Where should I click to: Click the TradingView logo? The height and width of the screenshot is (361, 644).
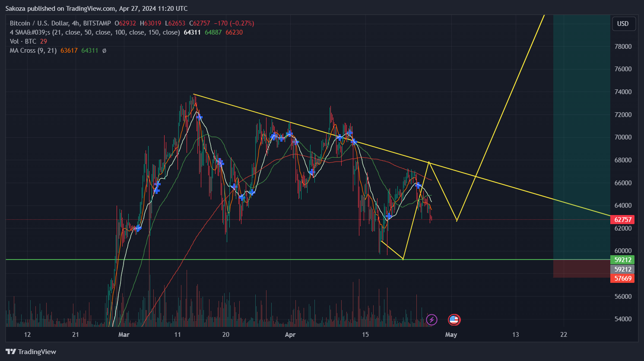[31, 351]
